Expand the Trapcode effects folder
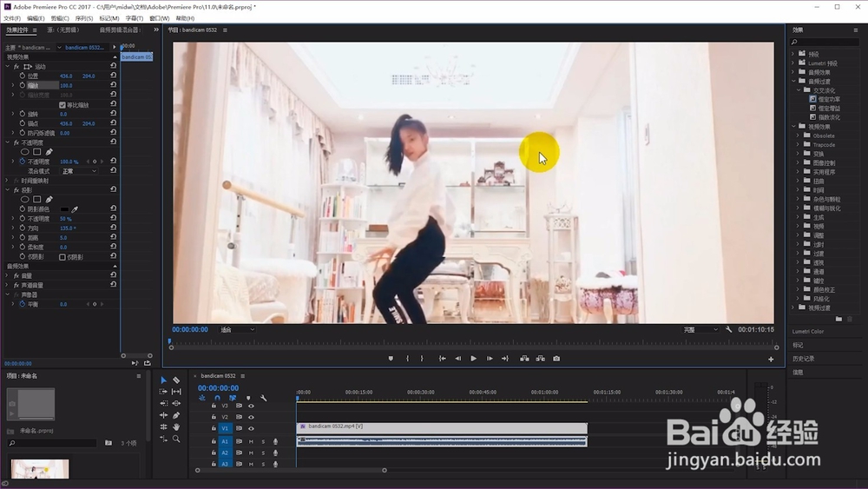Viewport: 868px width, 489px height. tap(799, 144)
